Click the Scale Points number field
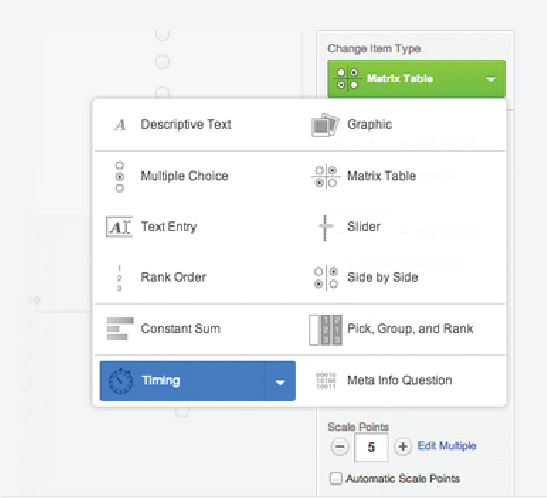The image size is (547, 498). point(371,447)
